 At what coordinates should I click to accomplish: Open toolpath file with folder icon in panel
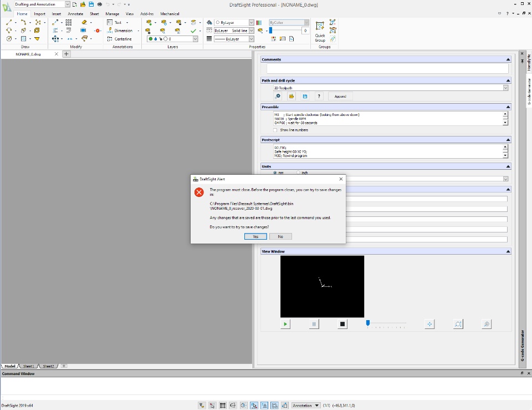tap(291, 96)
